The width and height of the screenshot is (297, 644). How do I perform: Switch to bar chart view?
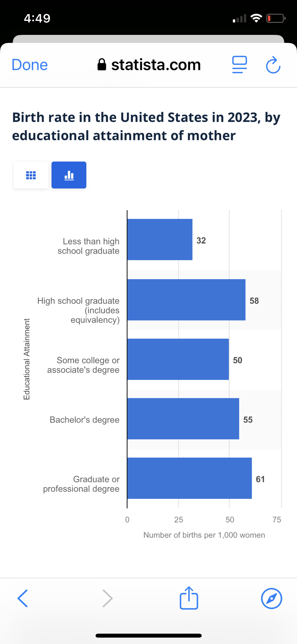pos(69,175)
